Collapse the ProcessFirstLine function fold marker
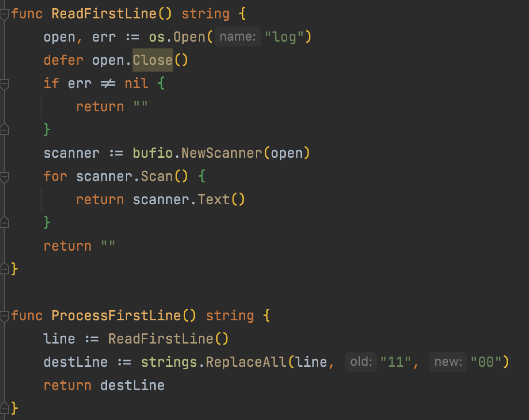The height and width of the screenshot is (420, 529). 4,316
